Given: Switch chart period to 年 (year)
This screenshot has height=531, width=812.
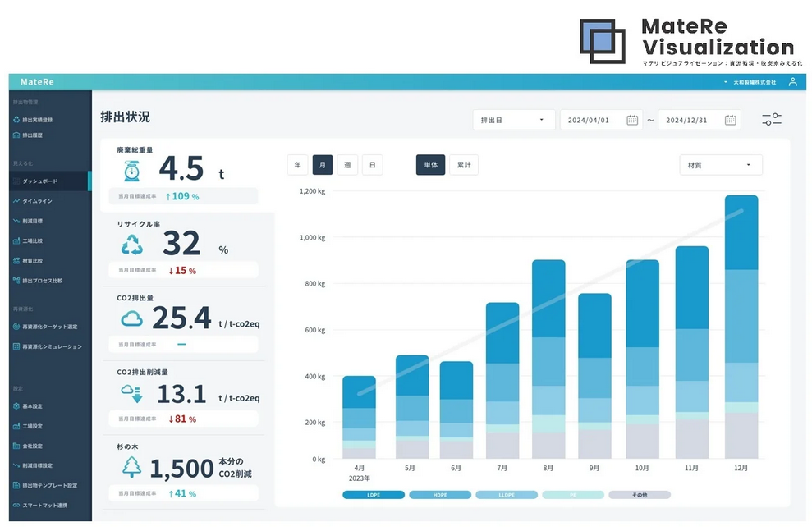Looking at the screenshot, I should pyautogui.click(x=297, y=165).
